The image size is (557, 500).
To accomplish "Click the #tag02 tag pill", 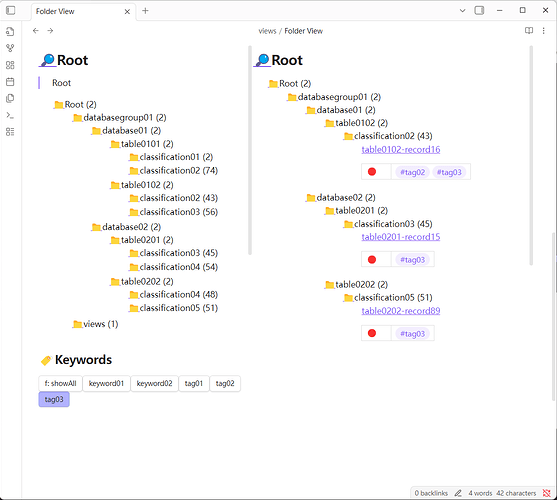I will click(x=412, y=172).
